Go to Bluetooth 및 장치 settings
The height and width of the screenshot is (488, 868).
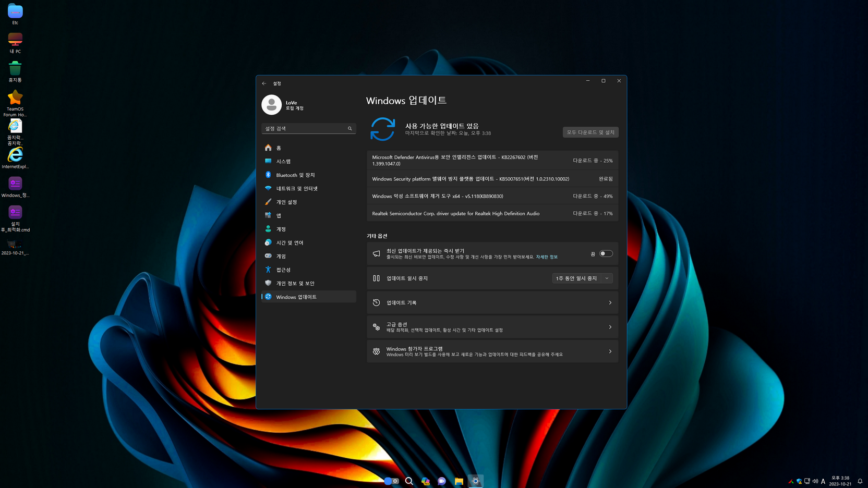click(x=308, y=175)
